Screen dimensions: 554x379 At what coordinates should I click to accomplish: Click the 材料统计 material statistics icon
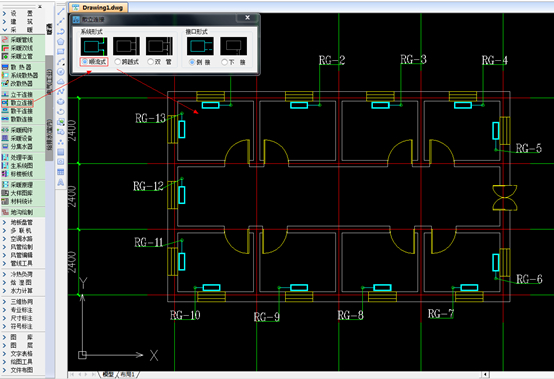5,201
